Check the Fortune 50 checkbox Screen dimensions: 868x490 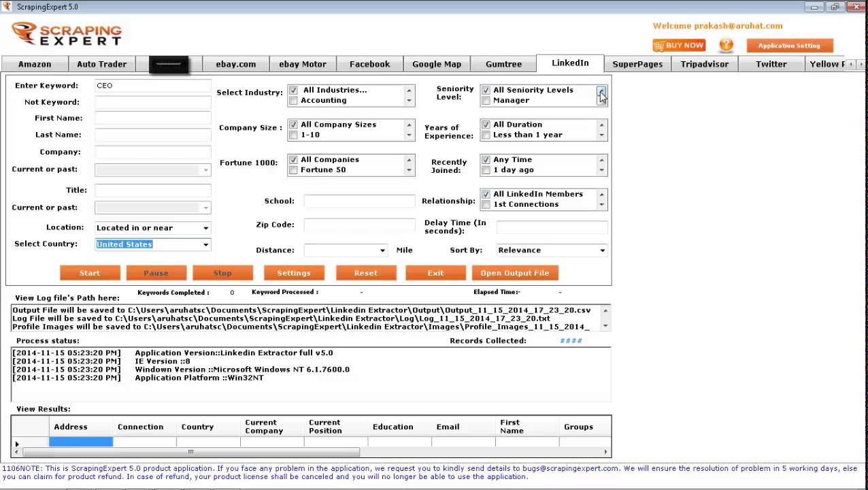(x=293, y=170)
